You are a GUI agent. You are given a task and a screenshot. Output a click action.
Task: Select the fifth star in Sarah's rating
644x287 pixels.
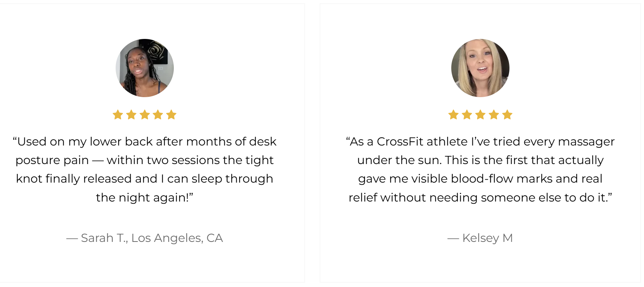171,115
